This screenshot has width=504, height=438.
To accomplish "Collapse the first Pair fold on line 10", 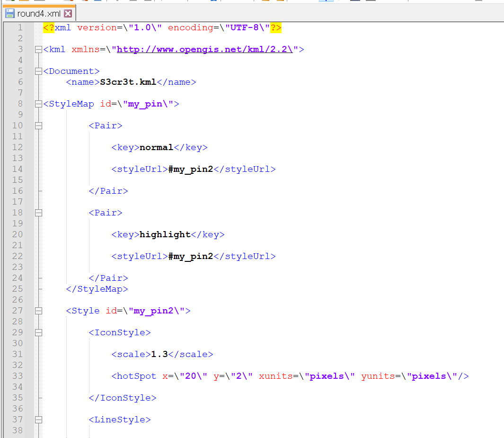I will point(38,126).
